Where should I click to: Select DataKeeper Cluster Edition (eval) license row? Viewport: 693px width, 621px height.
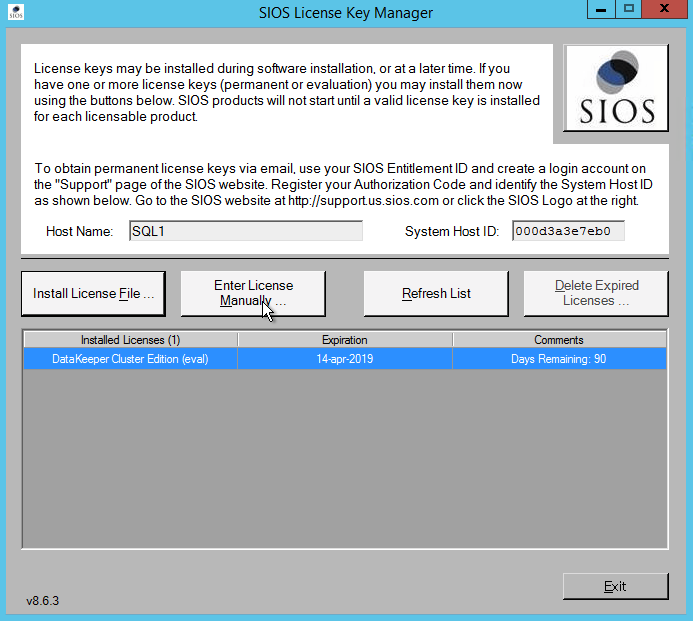[130, 359]
